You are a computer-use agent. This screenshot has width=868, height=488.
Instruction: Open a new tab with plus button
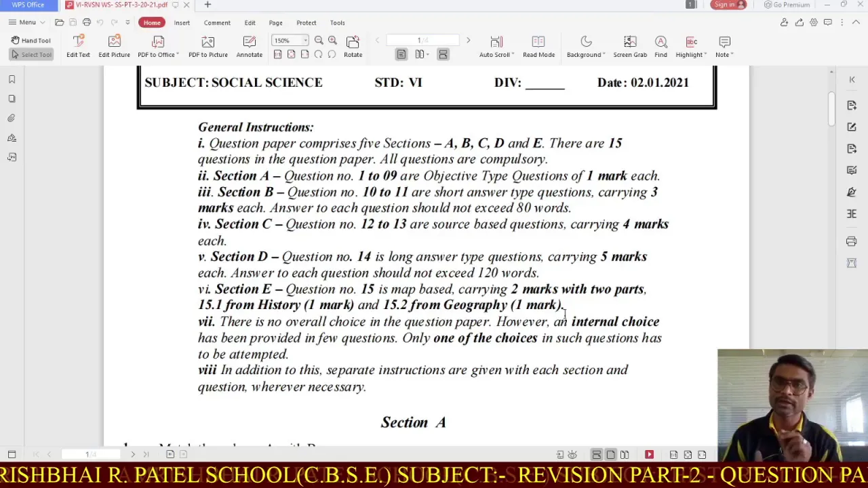pos(208,5)
